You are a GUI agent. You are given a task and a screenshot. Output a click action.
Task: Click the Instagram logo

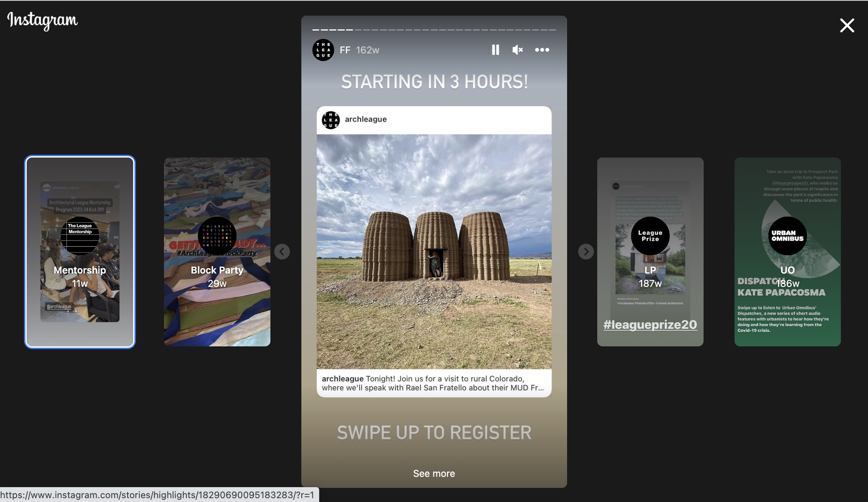click(x=42, y=20)
